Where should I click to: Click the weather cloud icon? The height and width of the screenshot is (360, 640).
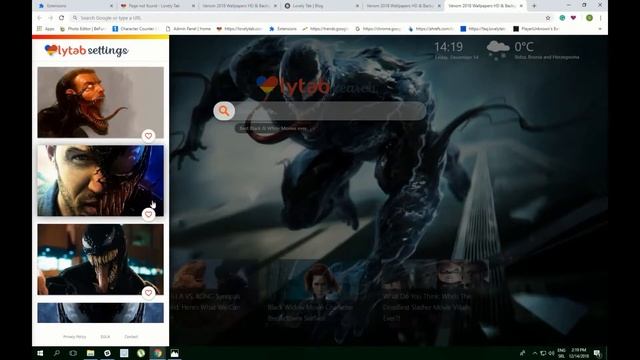coord(498,50)
